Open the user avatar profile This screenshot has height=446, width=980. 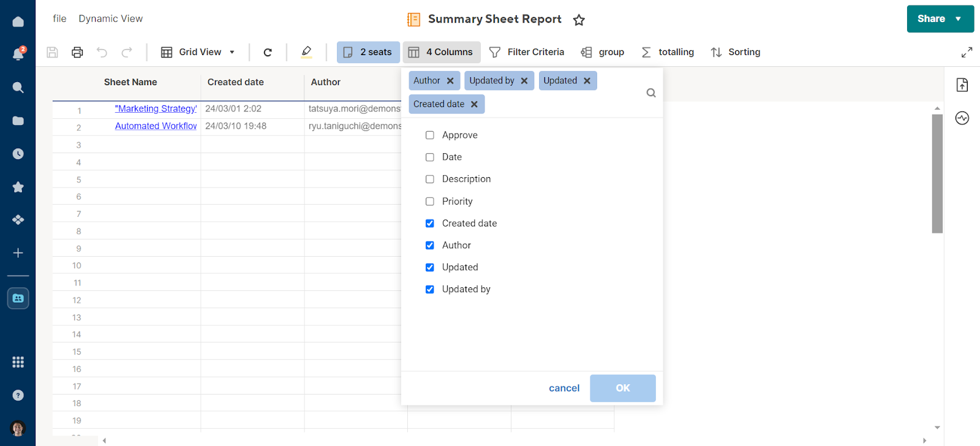click(18, 428)
